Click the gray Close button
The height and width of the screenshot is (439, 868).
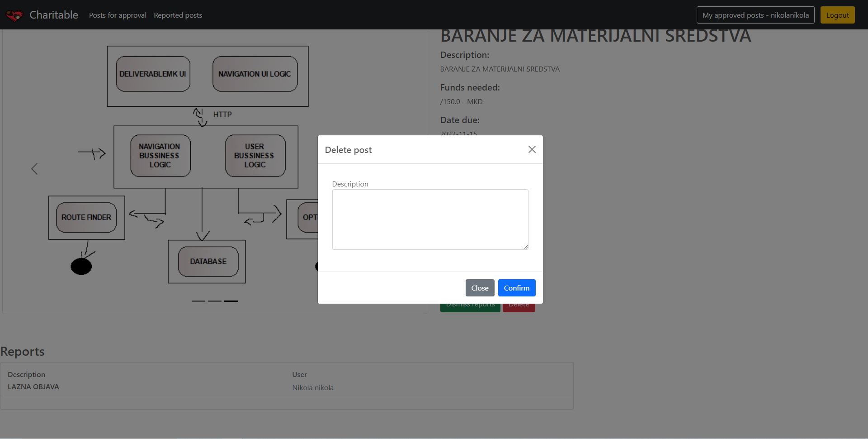[x=480, y=288]
